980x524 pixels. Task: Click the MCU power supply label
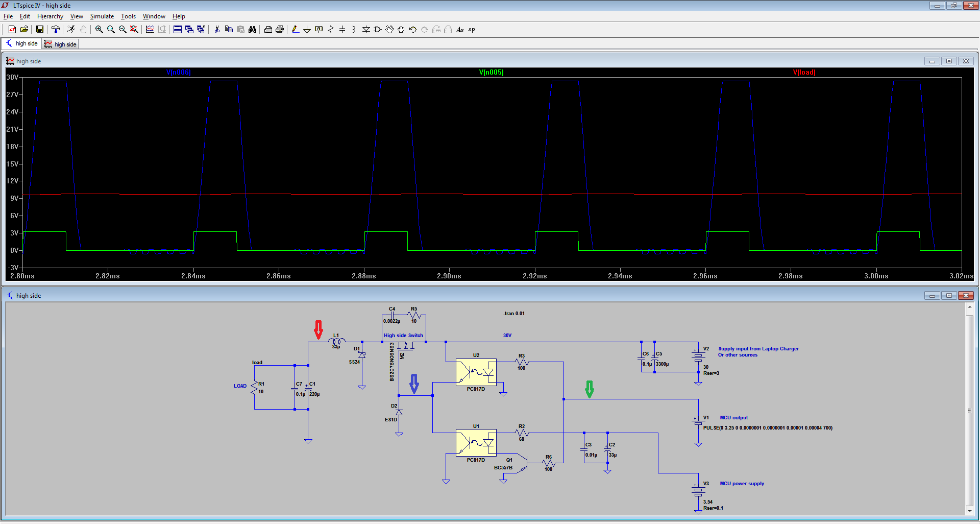(x=742, y=484)
